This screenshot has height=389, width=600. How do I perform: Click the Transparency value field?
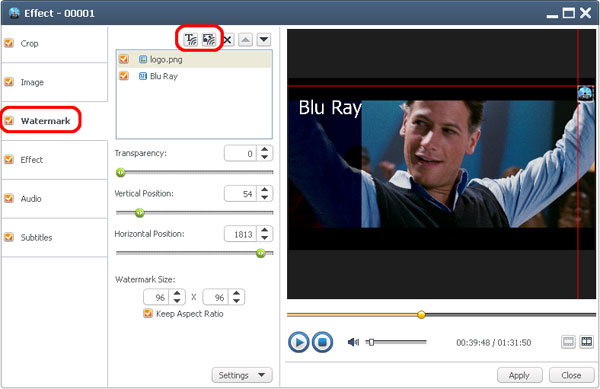click(240, 153)
